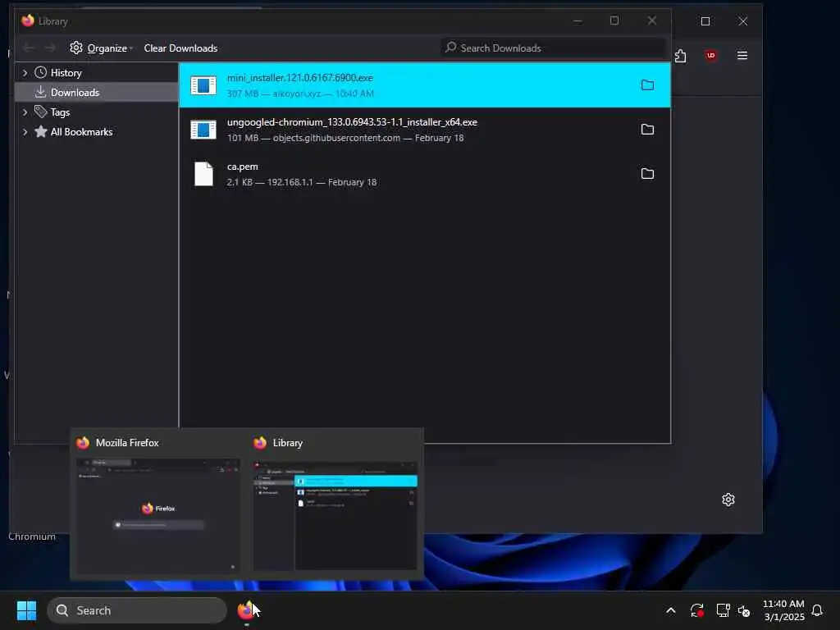Click History clock icon in sidebar
840x630 pixels.
(x=41, y=72)
